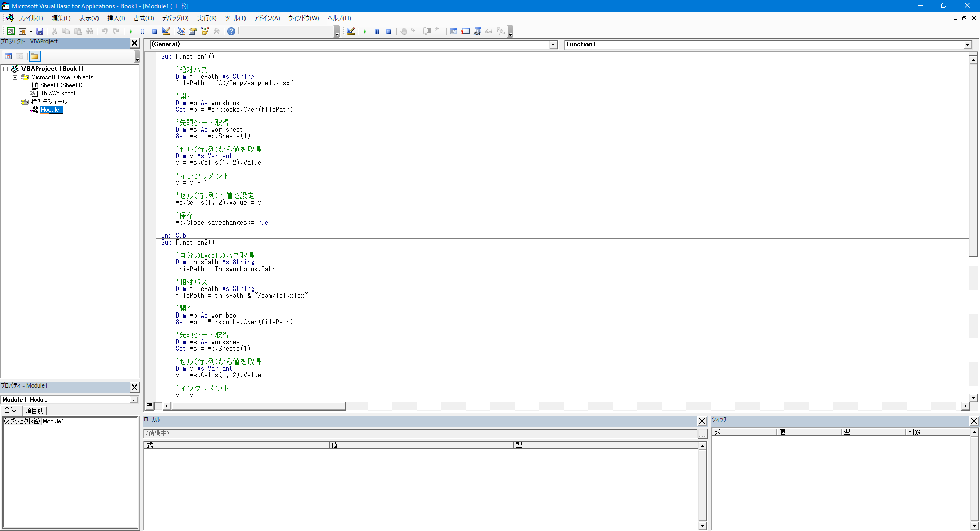Select Module1 in the project tree
980x531 pixels.
pos(51,110)
